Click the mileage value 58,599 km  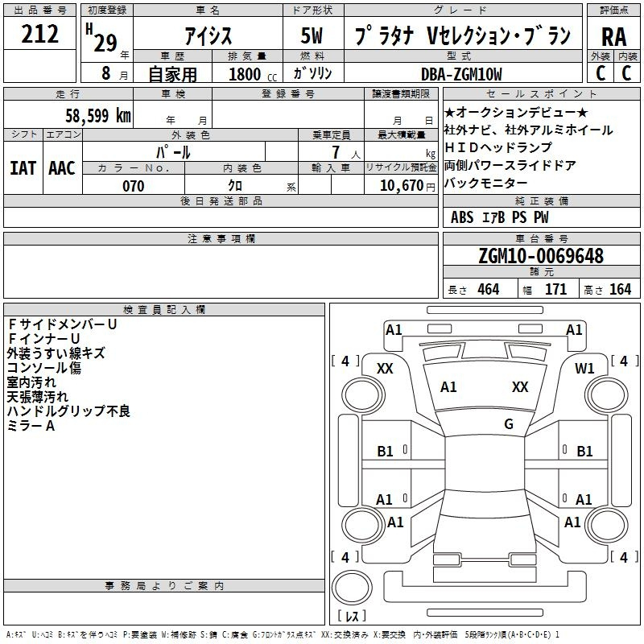click(97, 115)
